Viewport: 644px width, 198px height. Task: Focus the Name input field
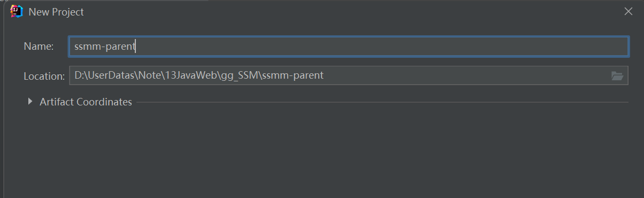click(x=349, y=47)
